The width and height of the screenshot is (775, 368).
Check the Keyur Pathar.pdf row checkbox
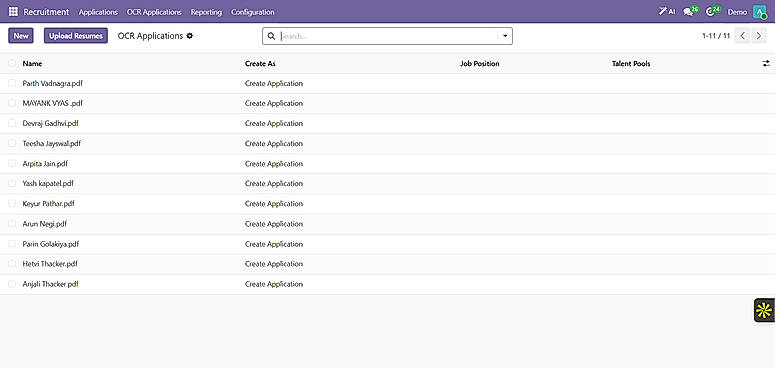click(x=12, y=204)
